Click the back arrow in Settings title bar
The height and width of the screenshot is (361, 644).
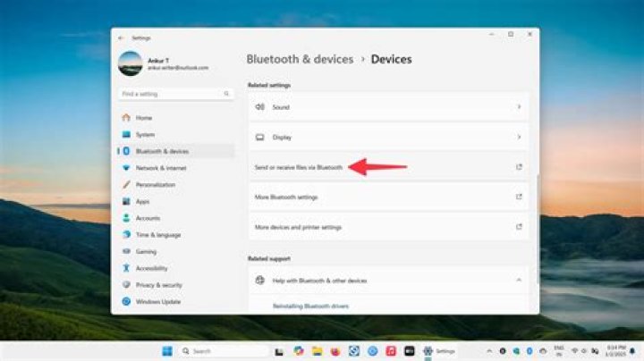(x=121, y=38)
